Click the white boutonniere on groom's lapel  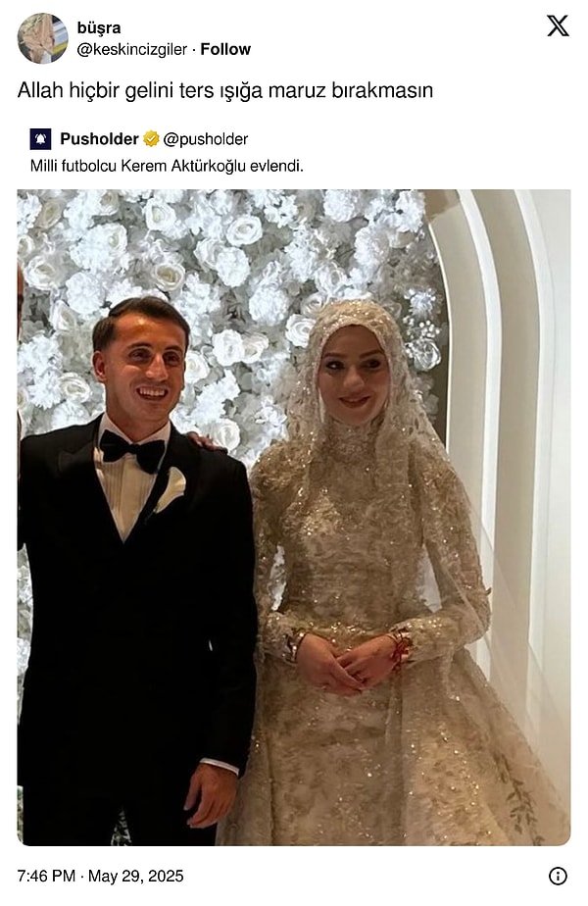tap(171, 489)
